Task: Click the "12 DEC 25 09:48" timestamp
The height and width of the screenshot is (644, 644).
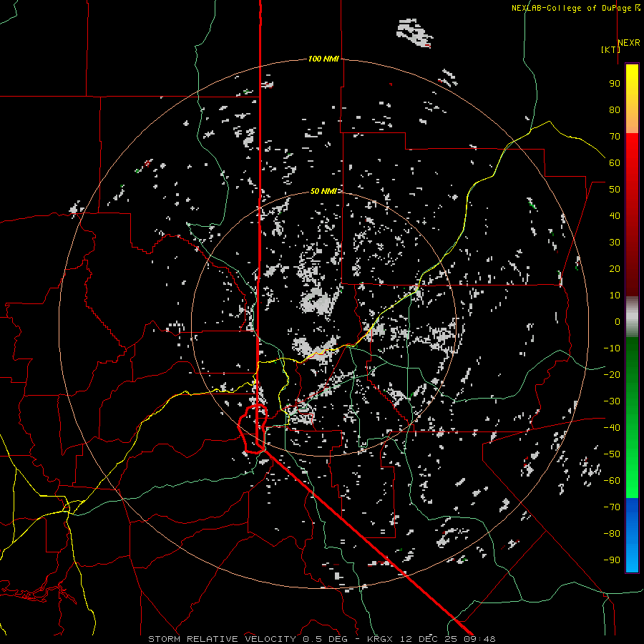Action: point(447,639)
